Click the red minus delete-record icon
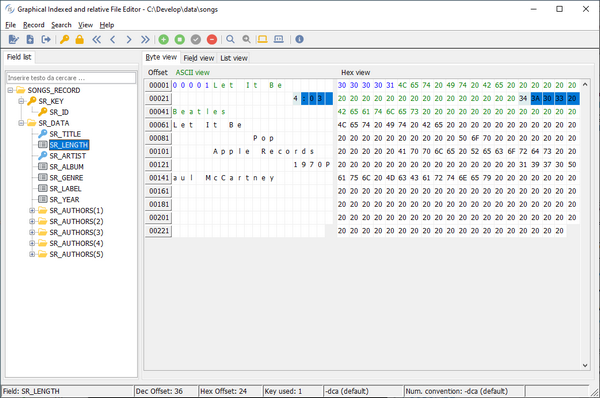 (x=212, y=39)
